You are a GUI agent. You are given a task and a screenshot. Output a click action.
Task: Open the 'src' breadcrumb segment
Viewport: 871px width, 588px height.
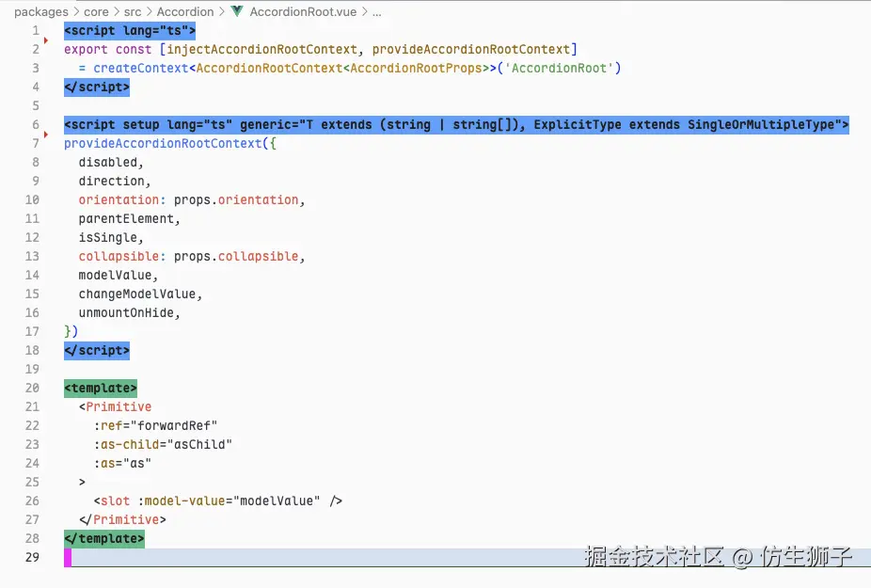(133, 11)
